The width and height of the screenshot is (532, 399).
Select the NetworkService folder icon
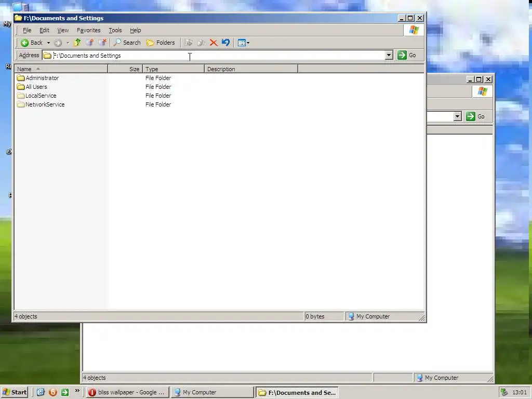(x=21, y=104)
